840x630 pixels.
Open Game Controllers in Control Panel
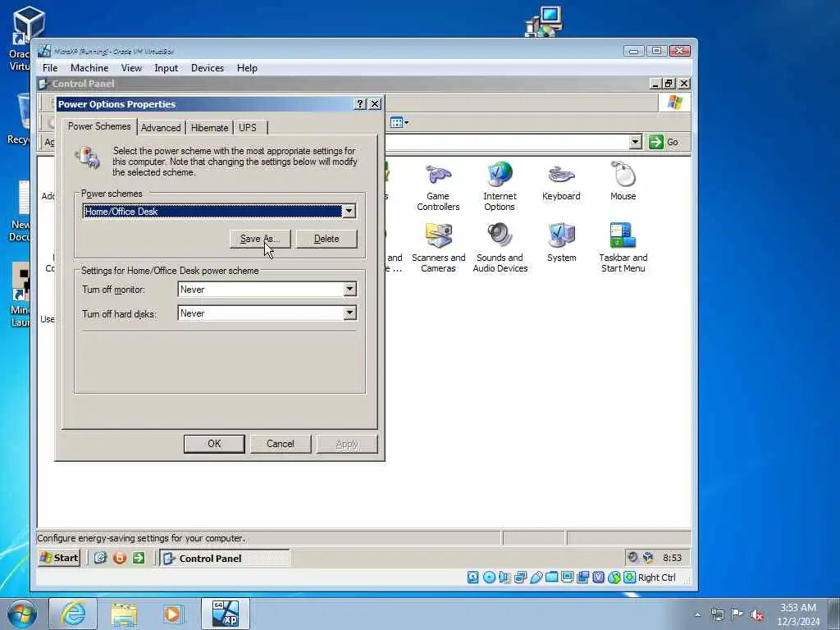pyautogui.click(x=438, y=186)
